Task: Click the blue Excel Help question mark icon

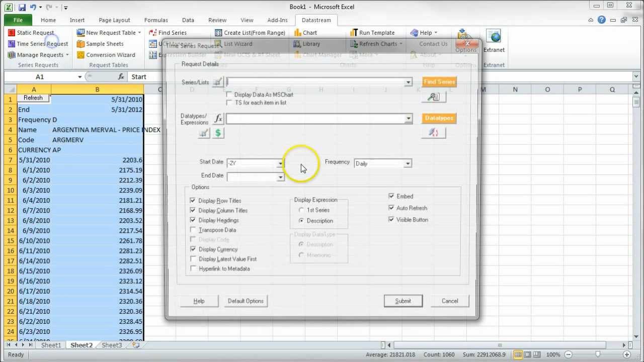Action: pyautogui.click(x=602, y=20)
